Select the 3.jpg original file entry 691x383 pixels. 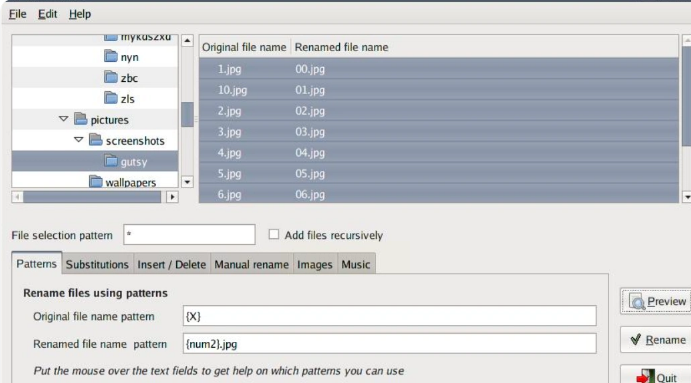[x=229, y=132]
